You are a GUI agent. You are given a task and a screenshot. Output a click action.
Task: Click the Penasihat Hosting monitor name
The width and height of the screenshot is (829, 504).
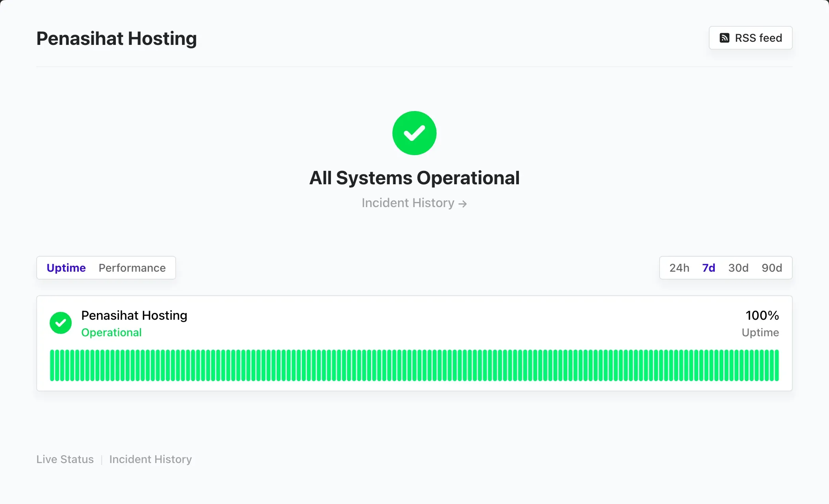point(134,315)
